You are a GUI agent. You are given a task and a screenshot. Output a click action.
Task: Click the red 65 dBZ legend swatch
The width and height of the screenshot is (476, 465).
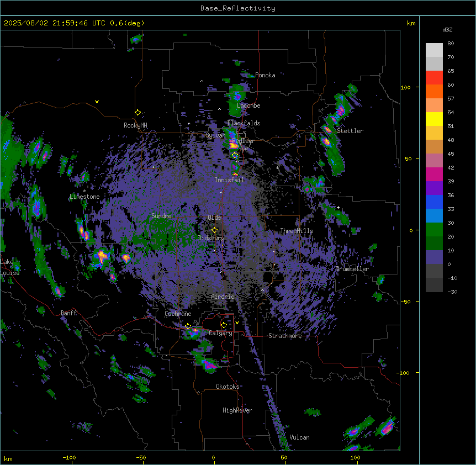434,78
